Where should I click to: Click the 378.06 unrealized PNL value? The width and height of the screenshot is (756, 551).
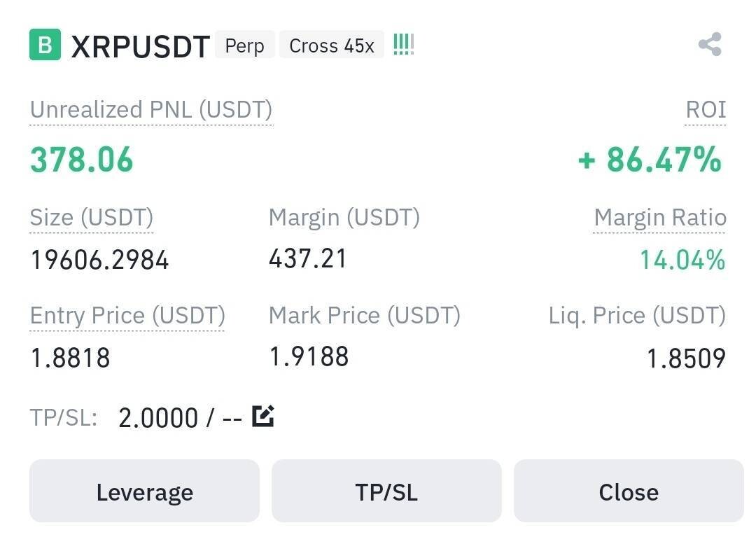(82, 159)
